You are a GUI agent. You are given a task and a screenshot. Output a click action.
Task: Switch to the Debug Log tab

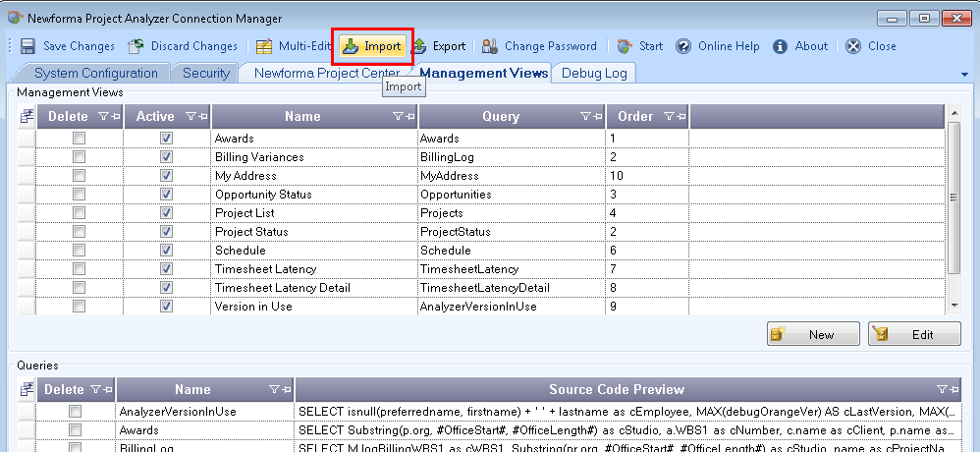click(x=594, y=73)
